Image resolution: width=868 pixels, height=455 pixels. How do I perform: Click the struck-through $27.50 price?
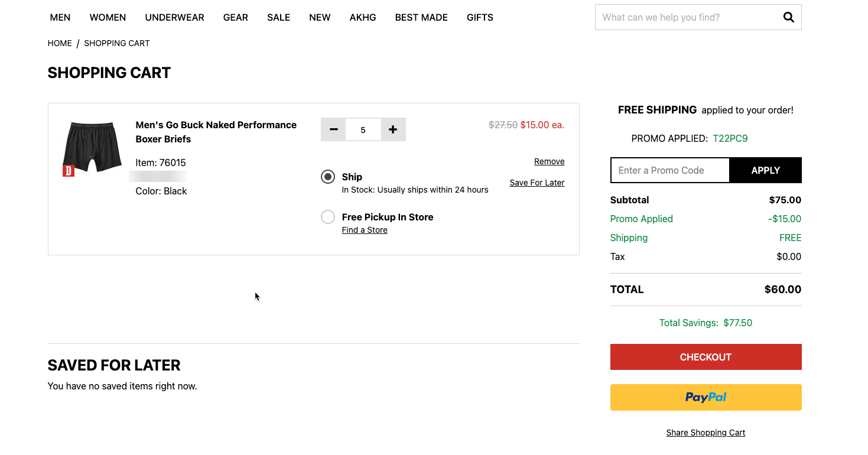[x=503, y=125]
